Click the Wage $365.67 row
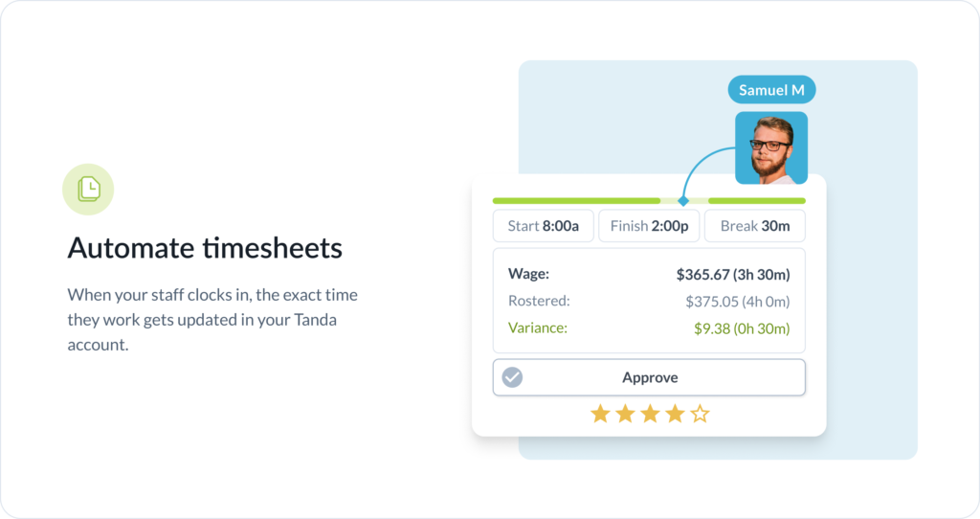 point(649,274)
